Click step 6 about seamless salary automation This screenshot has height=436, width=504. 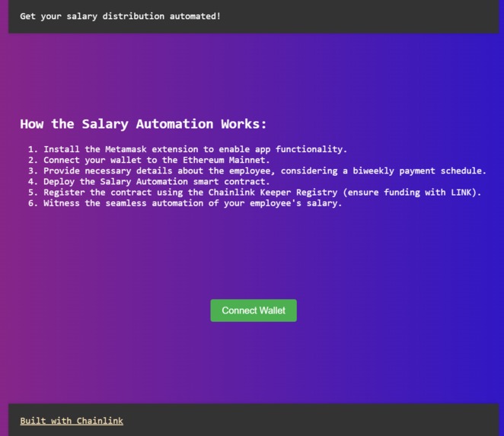(193, 203)
